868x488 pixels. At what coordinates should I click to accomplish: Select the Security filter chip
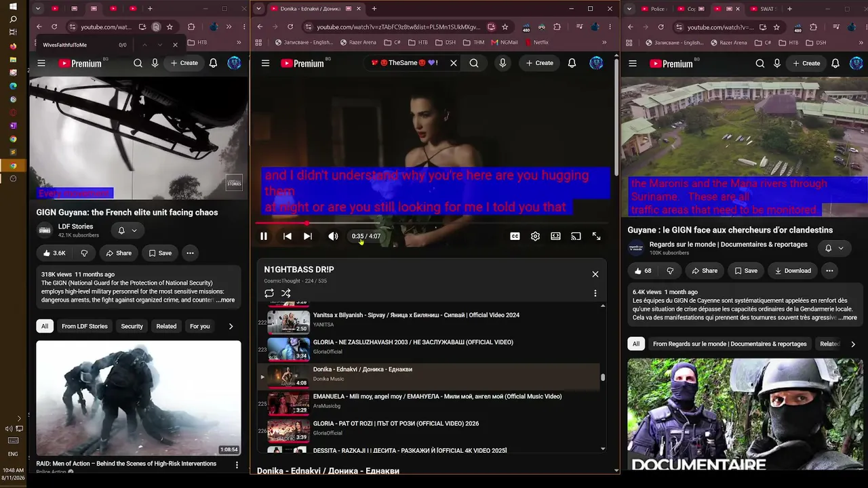coord(132,327)
